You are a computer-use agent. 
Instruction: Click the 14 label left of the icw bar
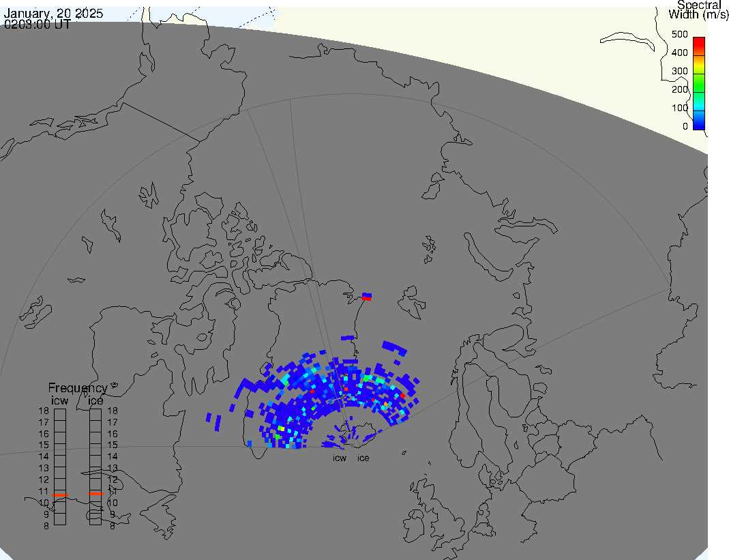(x=44, y=457)
